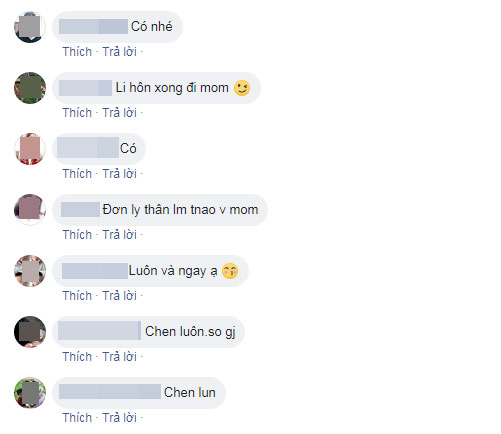Click Thích below "Luôn và ngay ạ"
Image resolution: width=501 pixels, height=434 pixels.
pyautogui.click(x=77, y=296)
